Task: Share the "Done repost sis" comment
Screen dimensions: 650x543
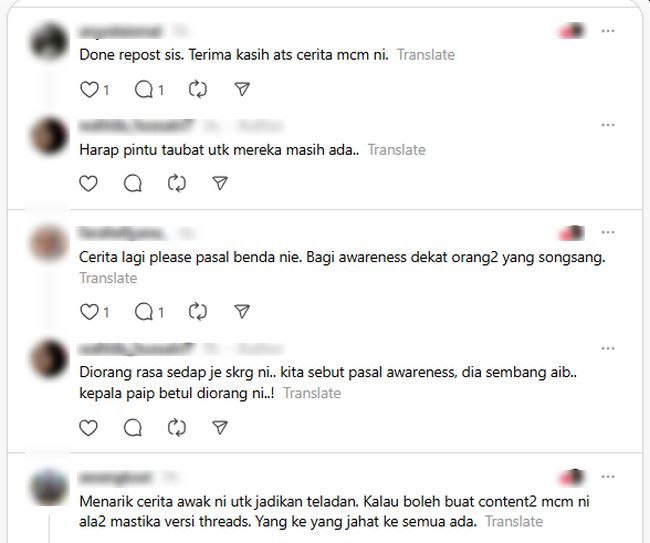Action: click(x=242, y=89)
